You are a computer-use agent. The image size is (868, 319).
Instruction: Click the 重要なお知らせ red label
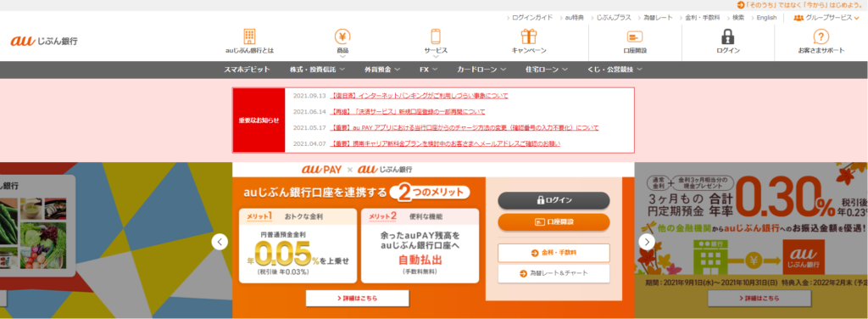[x=259, y=120]
